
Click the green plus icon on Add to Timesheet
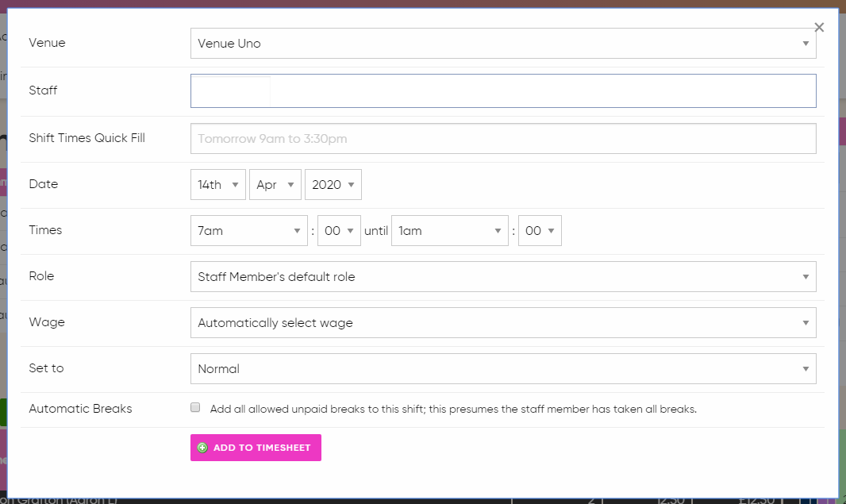pyautogui.click(x=202, y=448)
